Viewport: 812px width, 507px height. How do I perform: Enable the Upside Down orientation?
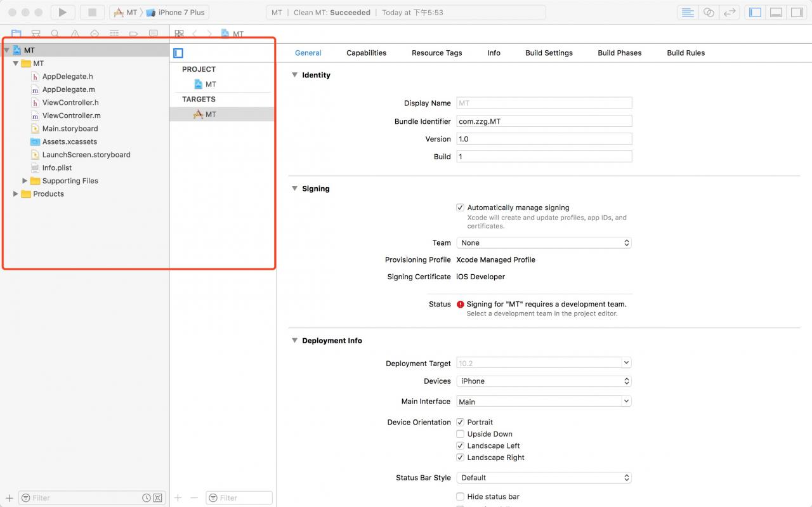click(460, 434)
